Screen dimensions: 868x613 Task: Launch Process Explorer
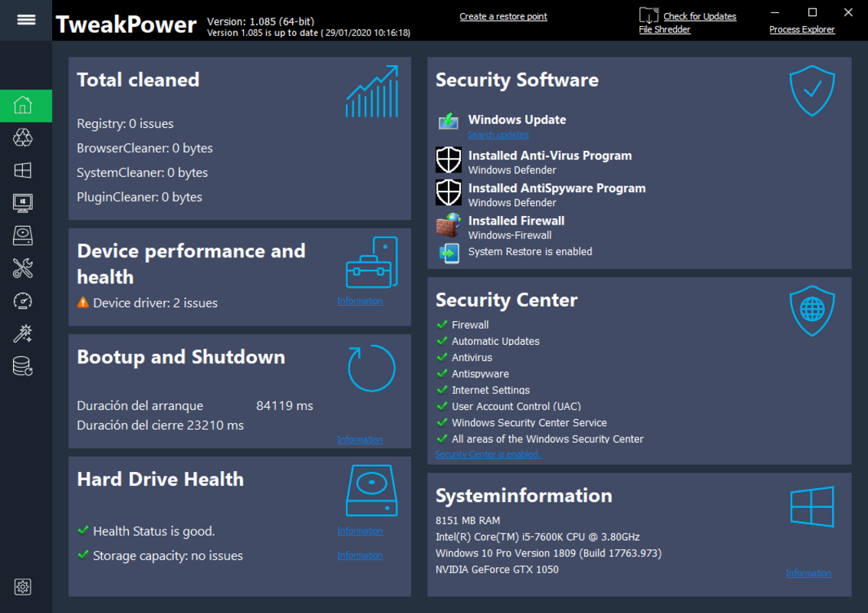(801, 29)
